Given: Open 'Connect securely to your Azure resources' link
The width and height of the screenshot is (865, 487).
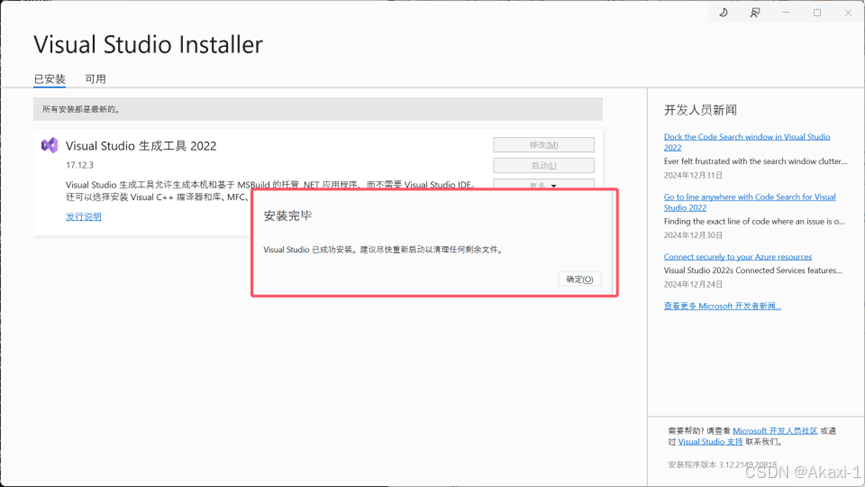Looking at the screenshot, I should tap(738, 257).
